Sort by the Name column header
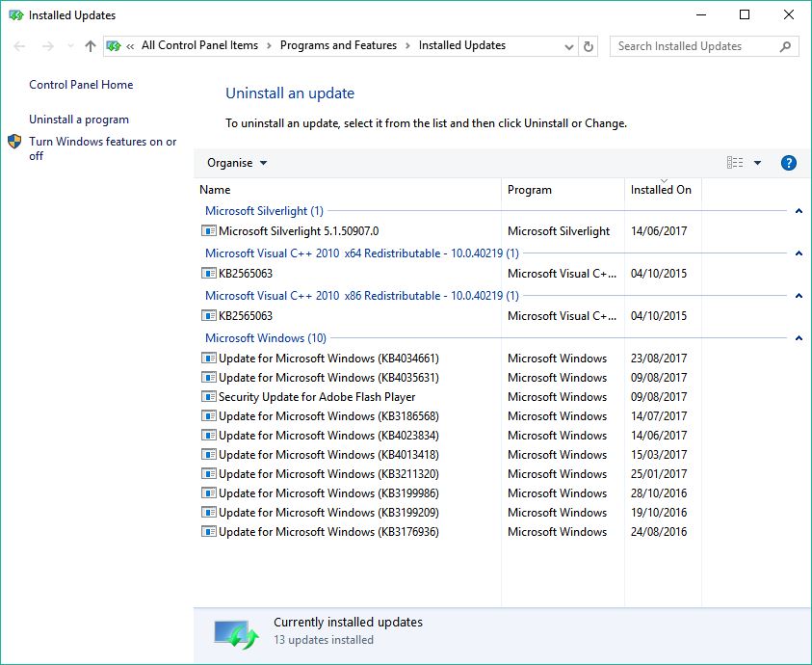812x665 pixels. pos(349,190)
